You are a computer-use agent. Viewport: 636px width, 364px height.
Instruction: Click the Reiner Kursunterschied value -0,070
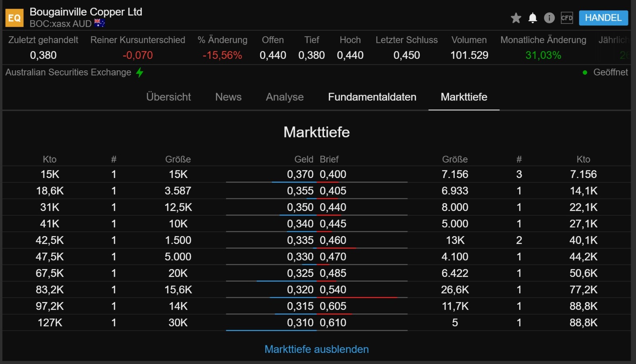click(138, 55)
